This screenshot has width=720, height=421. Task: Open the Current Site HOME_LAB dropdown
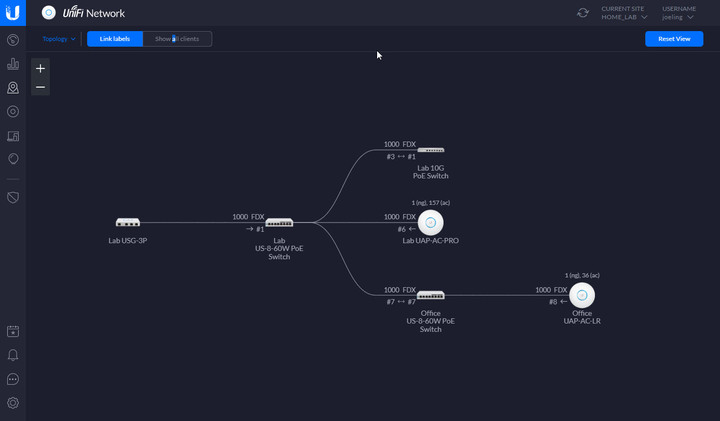(x=624, y=13)
